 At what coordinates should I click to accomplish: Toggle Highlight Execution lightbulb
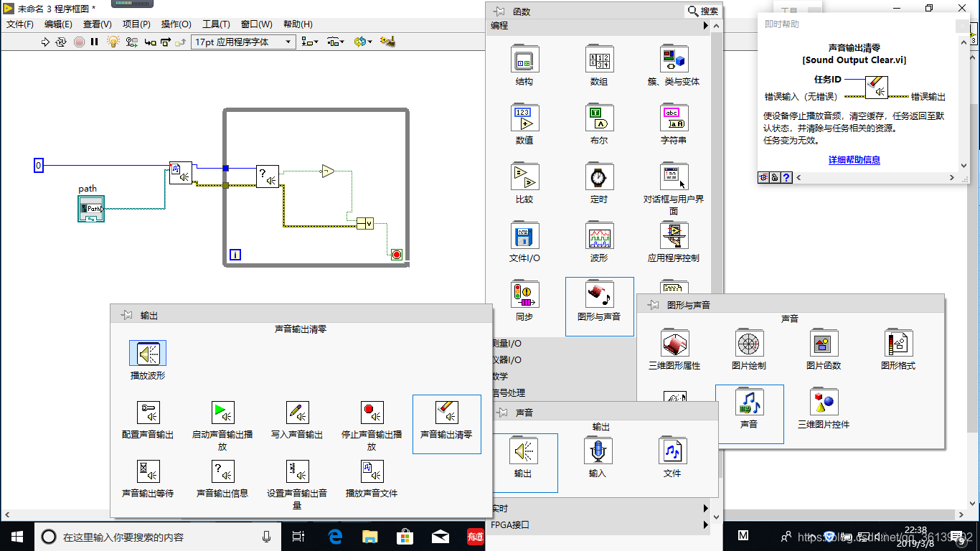(x=113, y=42)
